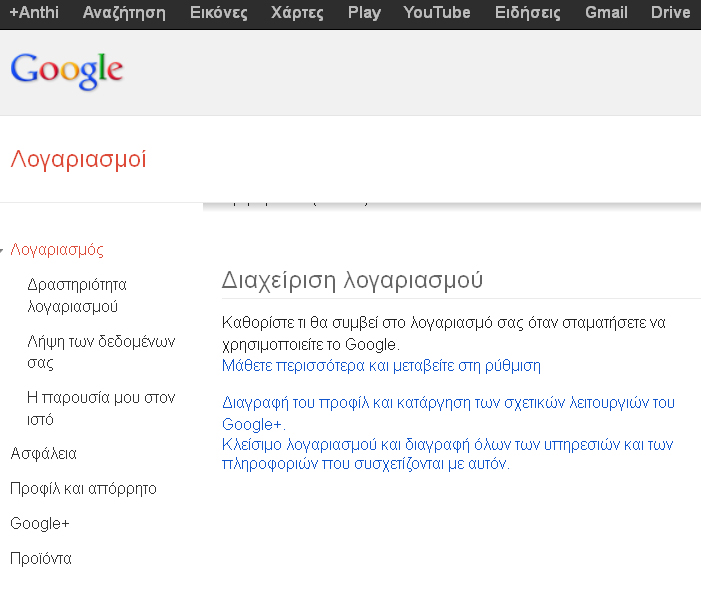This screenshot has width=701, height=608.
Task: Collapse the Λογαριασμός sidebar section
Action: (57, 249)
